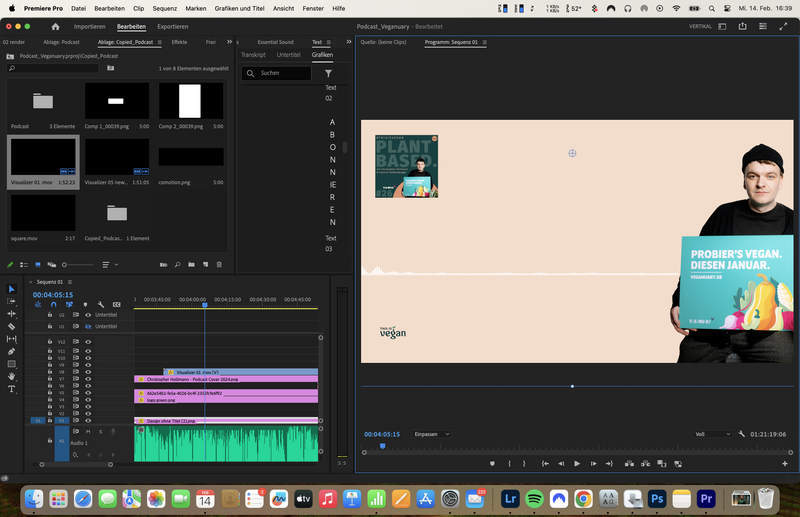Select the Selection arrow tool
The height and width of the screenshot is (517, 800).
12,289
